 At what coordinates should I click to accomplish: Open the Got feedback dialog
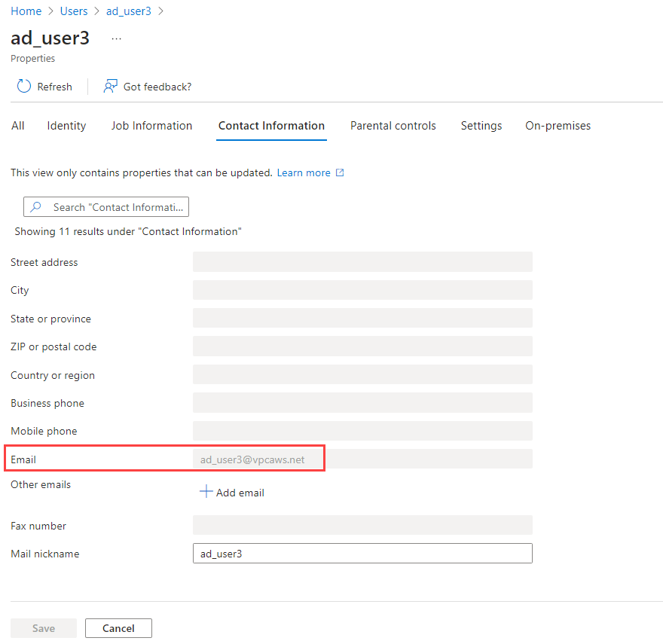[x=111, y=86]
